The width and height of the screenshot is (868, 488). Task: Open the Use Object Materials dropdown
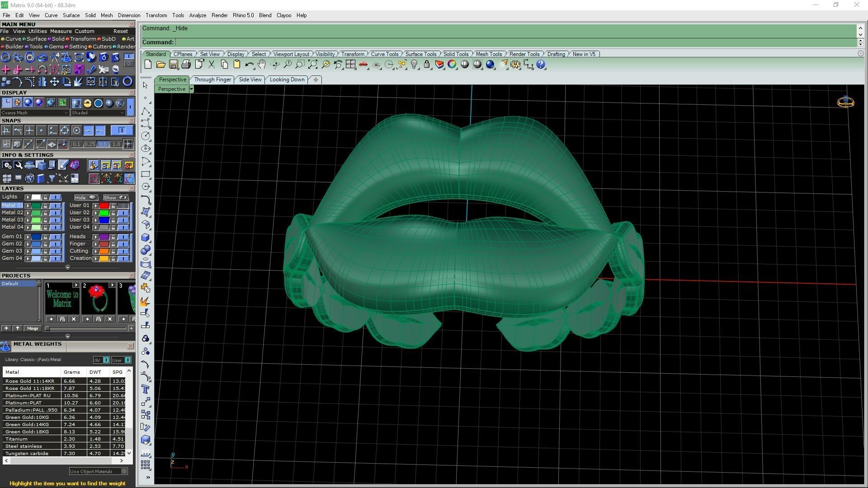pos(98,472)
